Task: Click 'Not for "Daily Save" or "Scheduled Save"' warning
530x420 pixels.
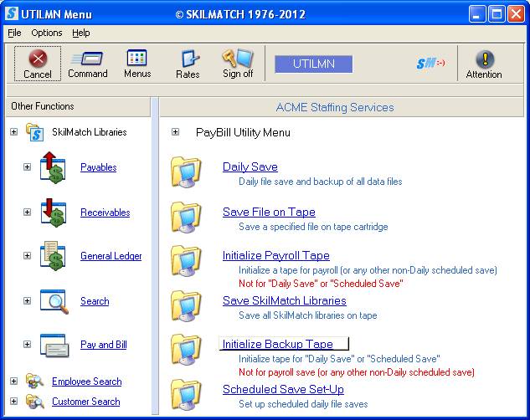Action: [321, 284]
